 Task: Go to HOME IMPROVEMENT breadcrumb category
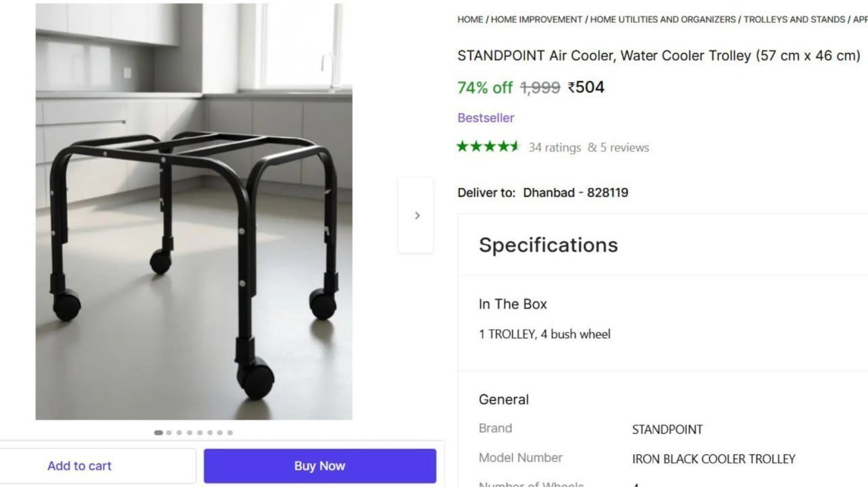tap(536, 20)
